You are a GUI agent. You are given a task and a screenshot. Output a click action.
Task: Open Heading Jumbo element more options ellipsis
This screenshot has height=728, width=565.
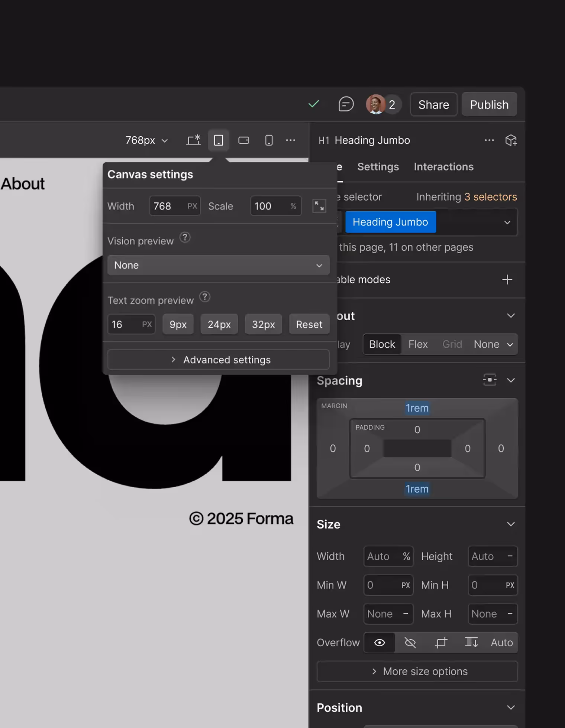[x=489, y=140]
